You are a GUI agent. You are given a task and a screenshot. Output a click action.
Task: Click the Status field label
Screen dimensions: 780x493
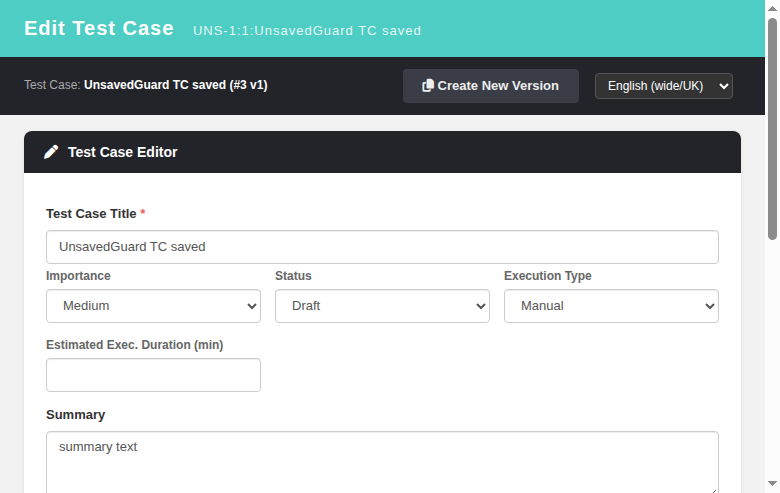pos(293,276)
